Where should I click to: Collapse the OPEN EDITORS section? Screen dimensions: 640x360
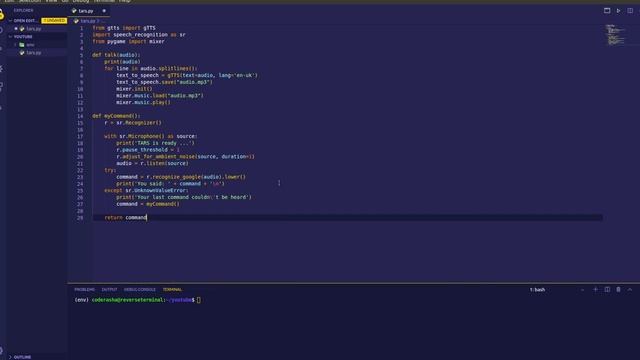pyautogui.click(x=11, y=20)
